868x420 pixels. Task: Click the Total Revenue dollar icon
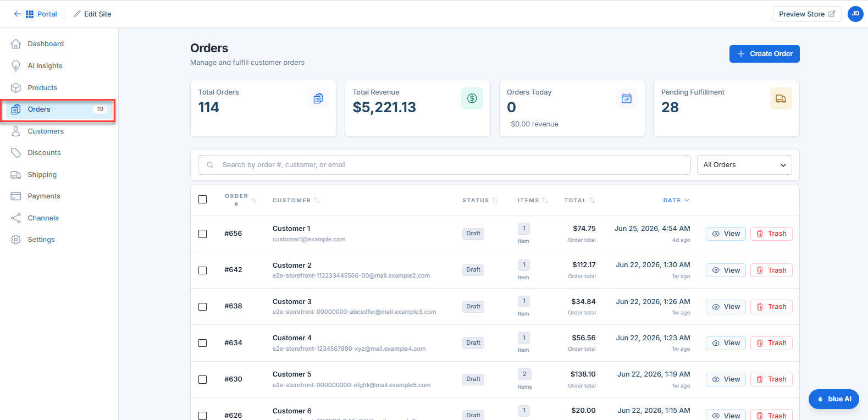[472, 98]
